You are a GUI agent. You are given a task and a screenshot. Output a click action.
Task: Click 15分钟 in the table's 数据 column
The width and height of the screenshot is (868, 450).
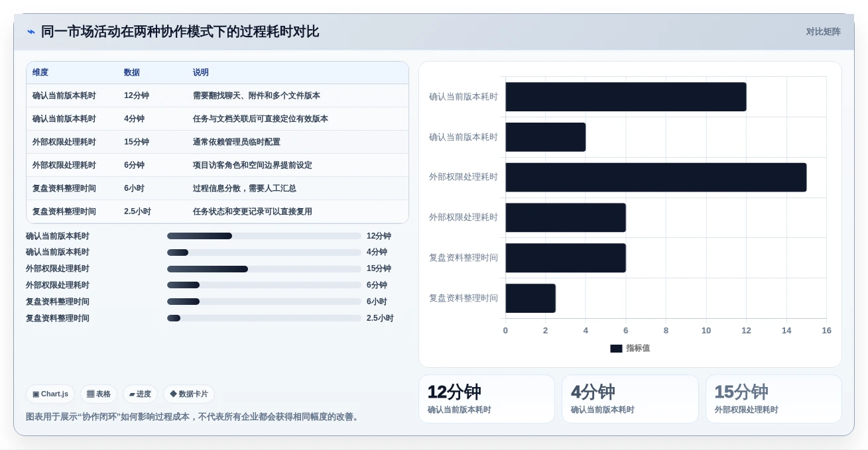pyautogui.click(x=137, y=142)
